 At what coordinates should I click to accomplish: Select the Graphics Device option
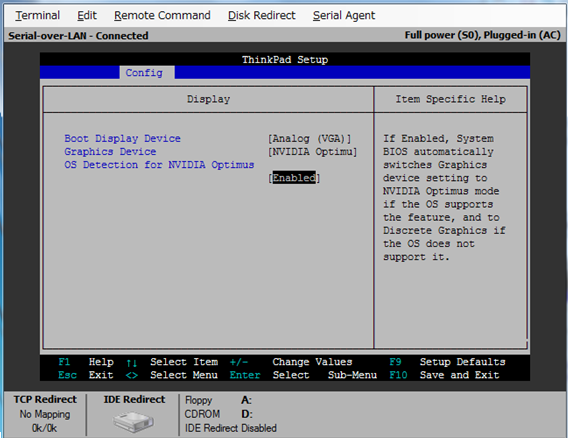tap(110, 151)
